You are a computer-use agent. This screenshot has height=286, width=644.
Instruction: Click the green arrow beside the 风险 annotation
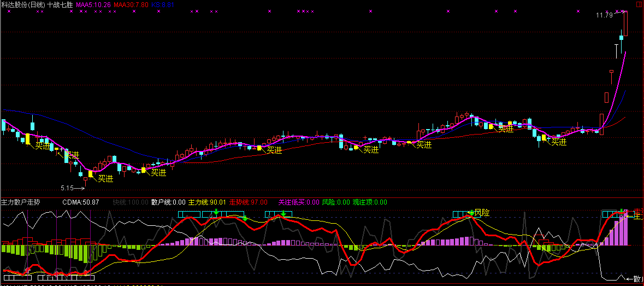[x=471, y=212]
